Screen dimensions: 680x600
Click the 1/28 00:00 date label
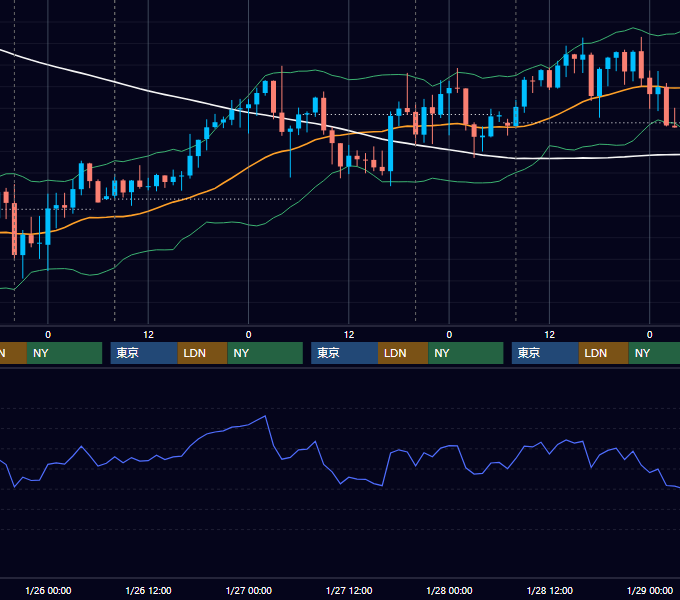coord(449,590)
